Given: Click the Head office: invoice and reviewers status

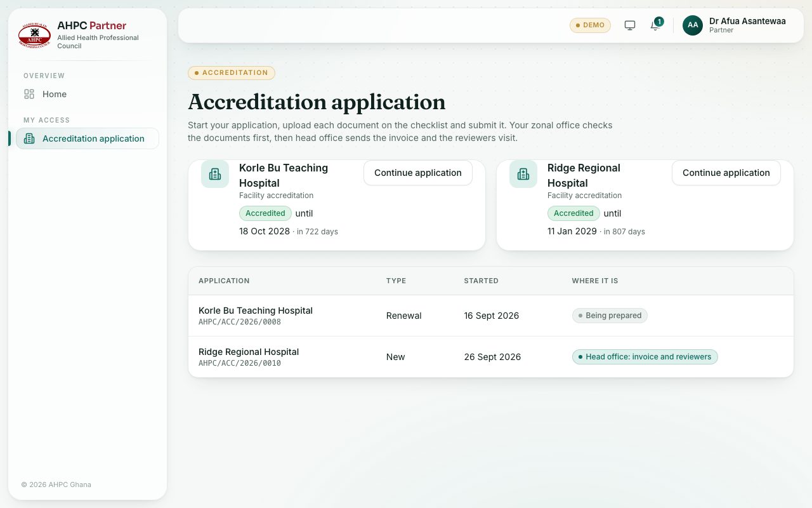Looking at the screenshot, I should coord(645,357).
